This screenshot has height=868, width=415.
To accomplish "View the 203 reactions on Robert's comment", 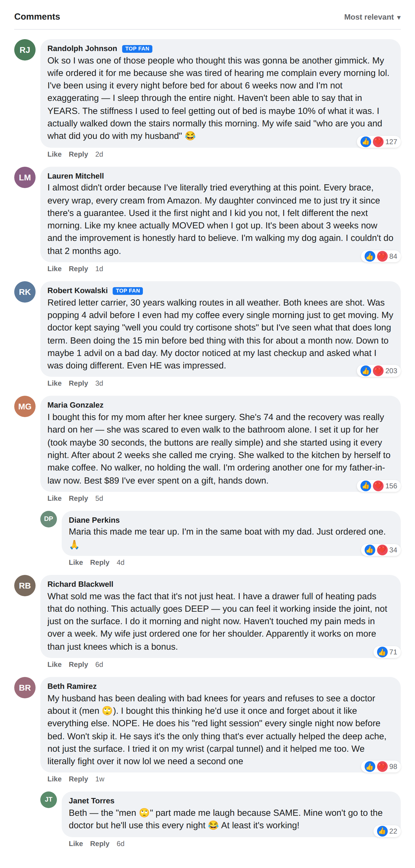I will (379, 371).
